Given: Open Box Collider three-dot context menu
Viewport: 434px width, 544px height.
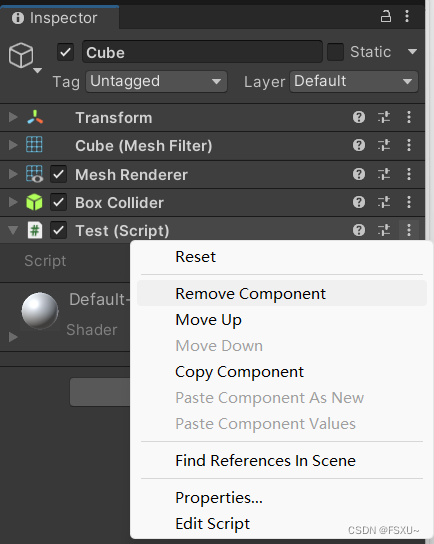Looking at the screenshot, I should pos(409,202).
